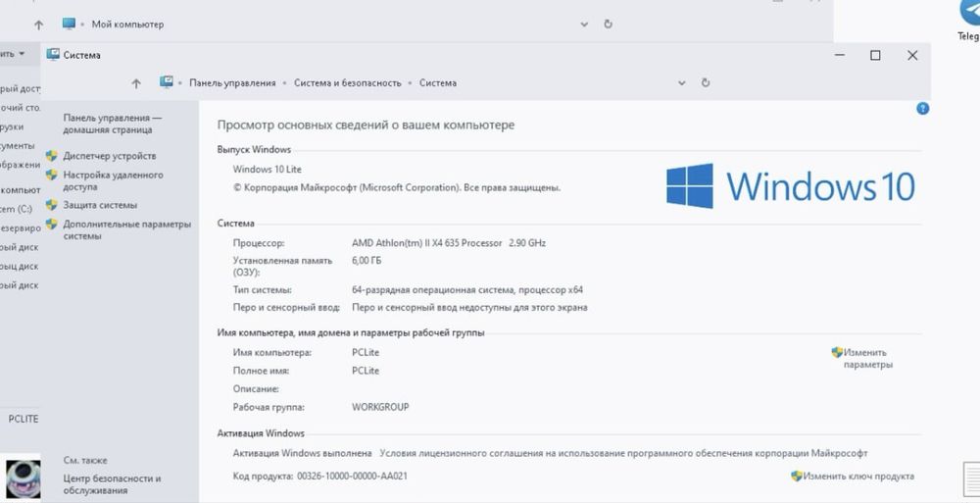Expand the separator arrow before Система breadcrumb
Image resolution: width=980 pixels, height=503 pixels.
tap(410, 82)
